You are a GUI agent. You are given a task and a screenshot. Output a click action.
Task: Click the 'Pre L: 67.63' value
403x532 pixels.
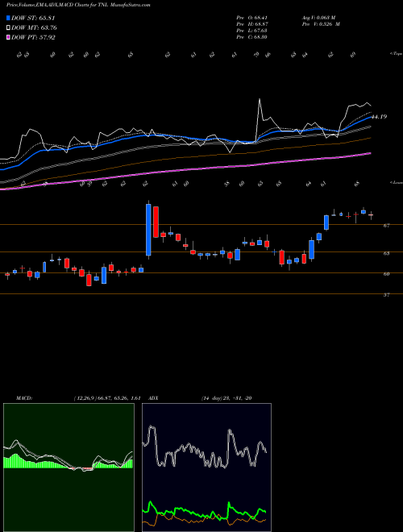pos(252,31)
